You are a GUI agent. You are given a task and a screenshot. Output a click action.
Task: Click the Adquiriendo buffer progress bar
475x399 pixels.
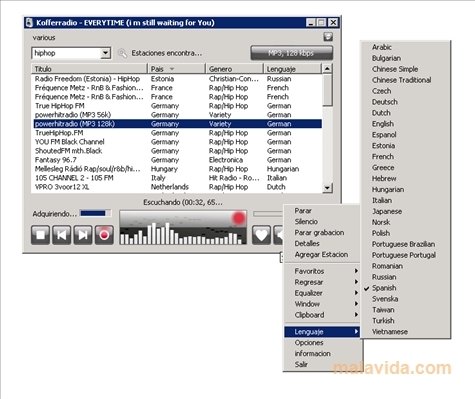96,213
